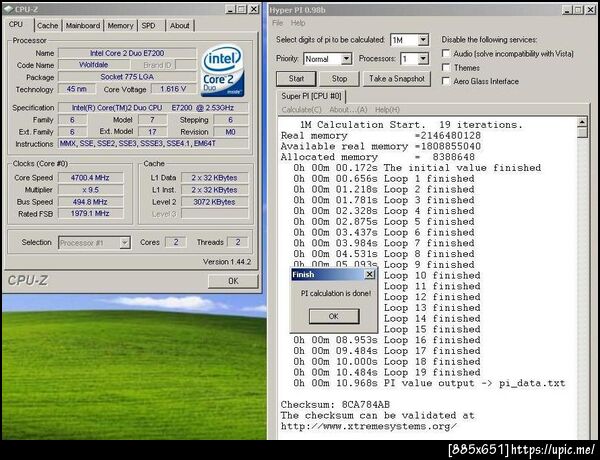Open the Calculate(C) menu
The image size is (600, 460).
[301, 110]
